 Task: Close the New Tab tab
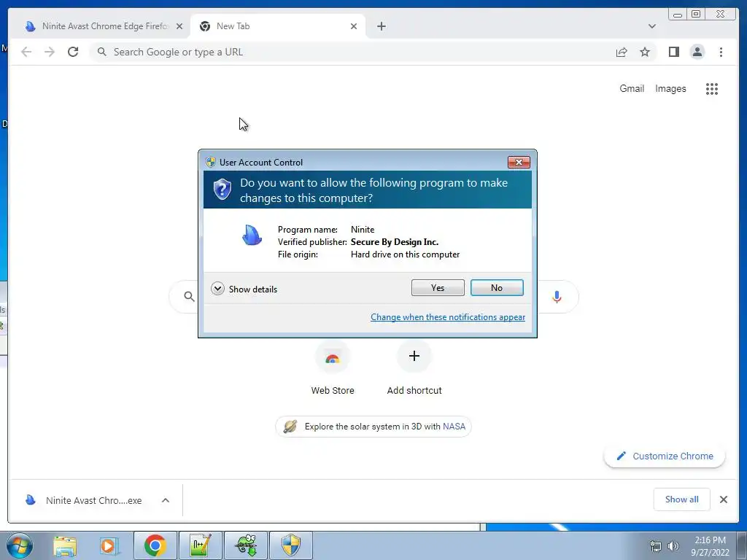click(354, 27)
